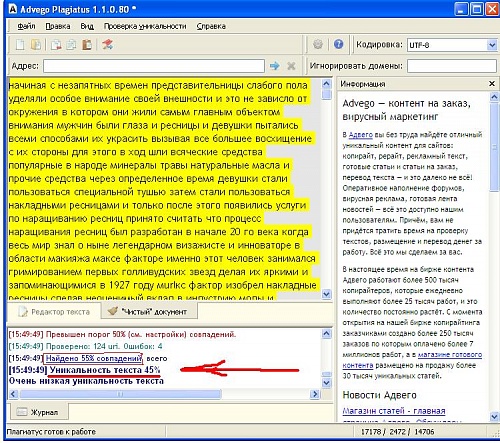Click the text editor scroll up arrow
This screenshot has height=443, width=500.
click(x=326, y=84)
